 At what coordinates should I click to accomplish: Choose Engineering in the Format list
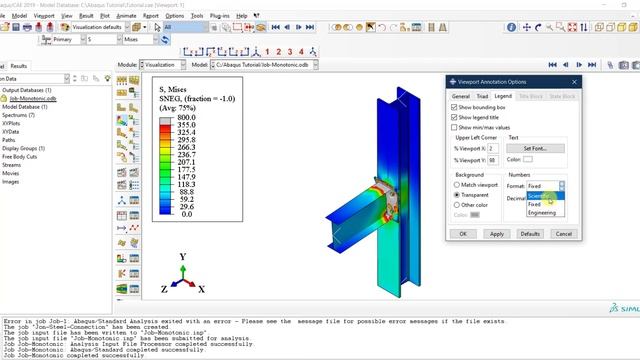[545, 213]
